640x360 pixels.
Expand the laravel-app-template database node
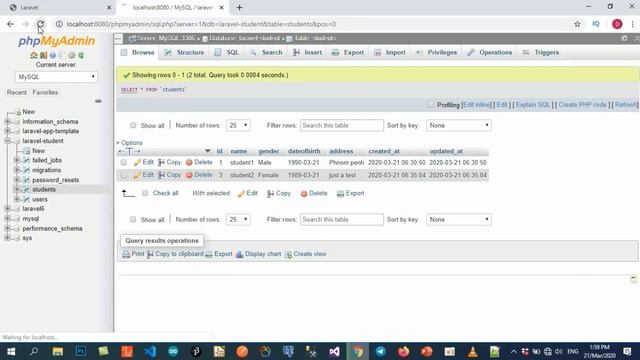click(7, 131)
